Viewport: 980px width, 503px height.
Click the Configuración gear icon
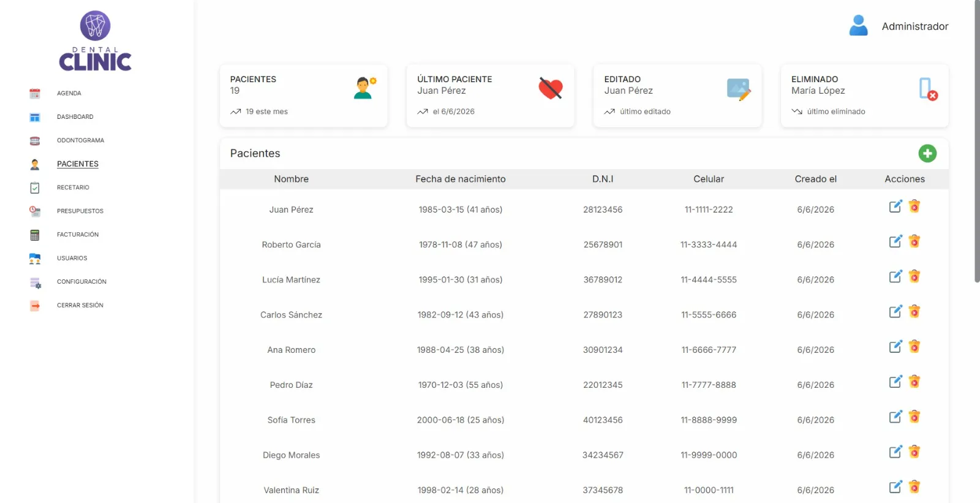tap(35, 282)
